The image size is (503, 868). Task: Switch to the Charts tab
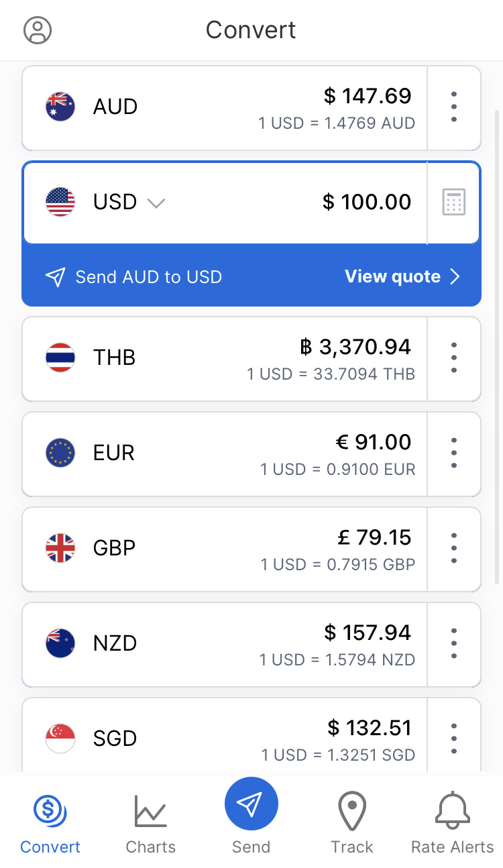coord(151,823)
